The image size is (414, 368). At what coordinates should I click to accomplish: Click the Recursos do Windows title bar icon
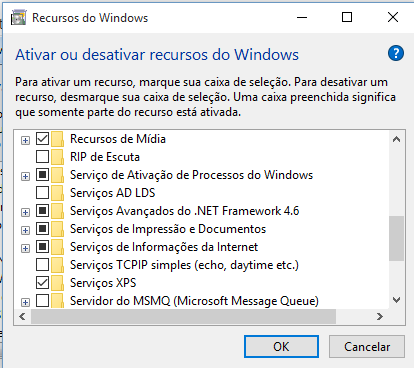(18, 18)
